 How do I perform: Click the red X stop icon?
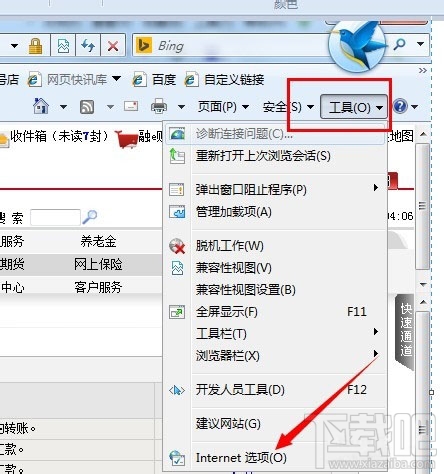(113, 46)
